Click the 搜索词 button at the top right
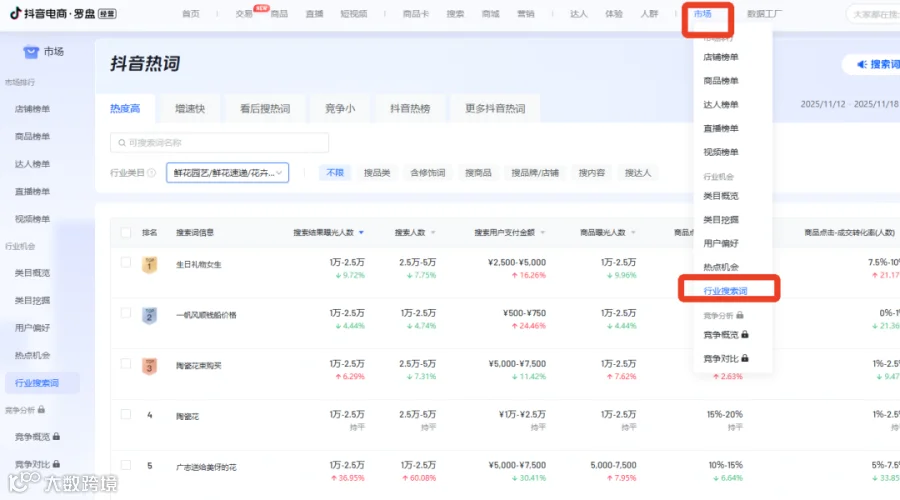 pos(872,64)
